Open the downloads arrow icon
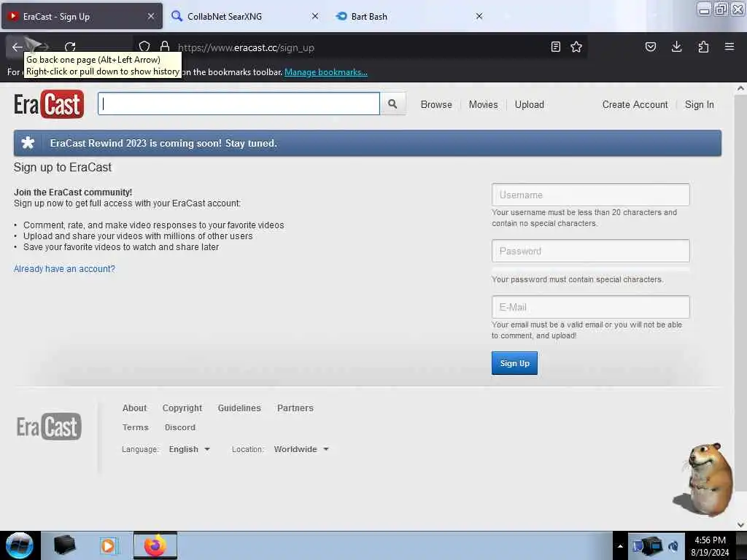Screen dimensions: 747x560 coord(676,47)
